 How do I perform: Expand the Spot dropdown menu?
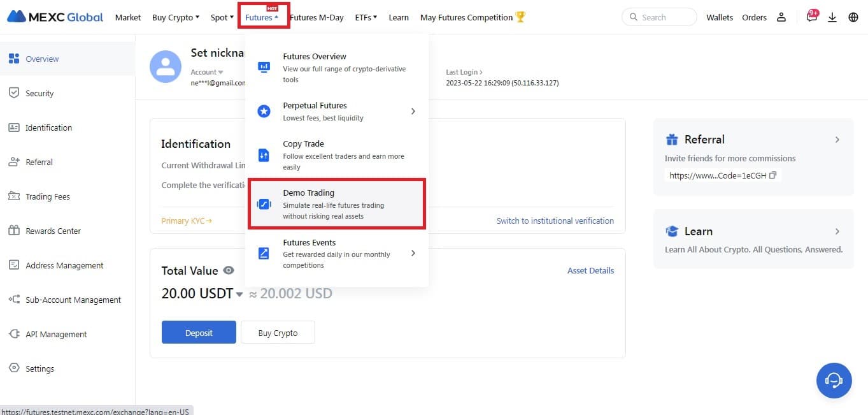coord(222,17)
